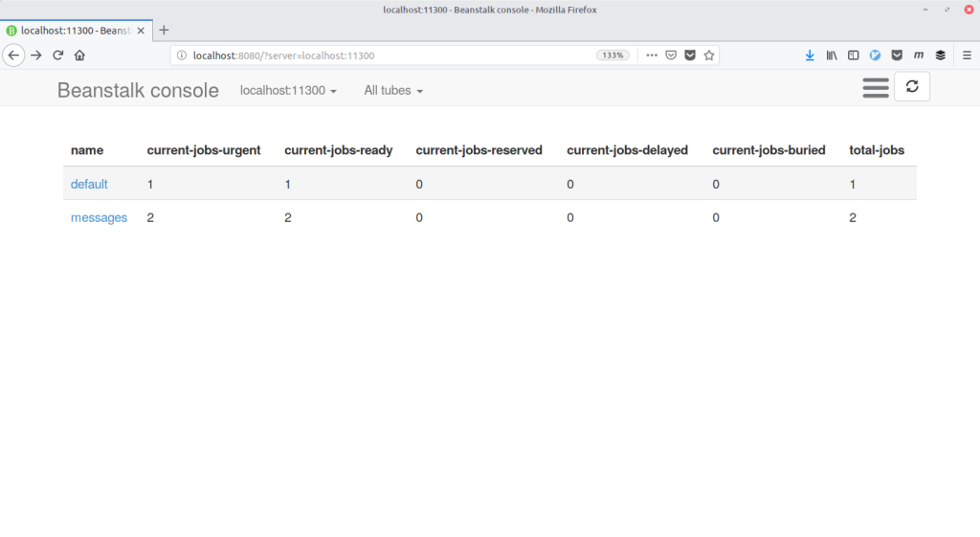Click the stacked layers extension icon
This screenshot has height=537, width=980.
tap(941, 55)
